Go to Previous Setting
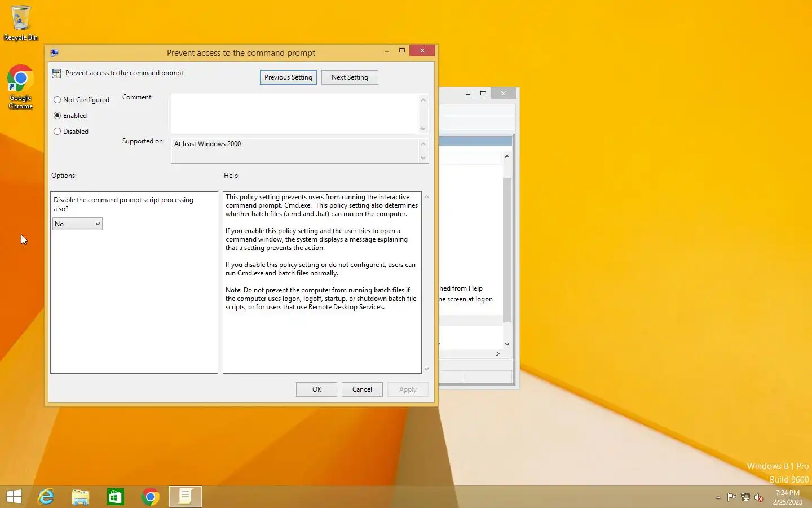The width and height of the screenshot is (812, 508). 288,77
